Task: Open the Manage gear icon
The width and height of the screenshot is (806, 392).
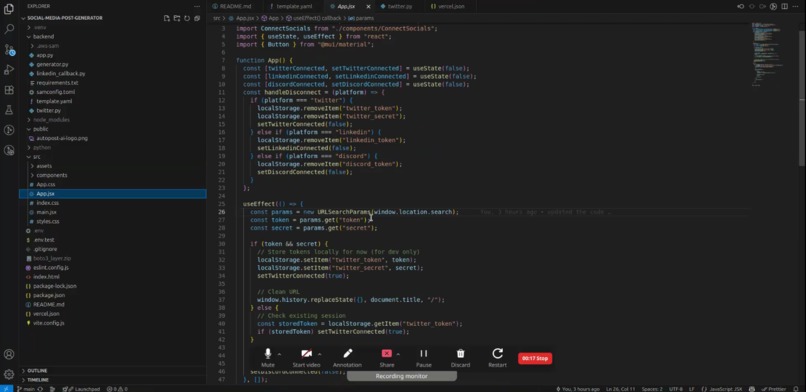Action: [x=9, y=375]
